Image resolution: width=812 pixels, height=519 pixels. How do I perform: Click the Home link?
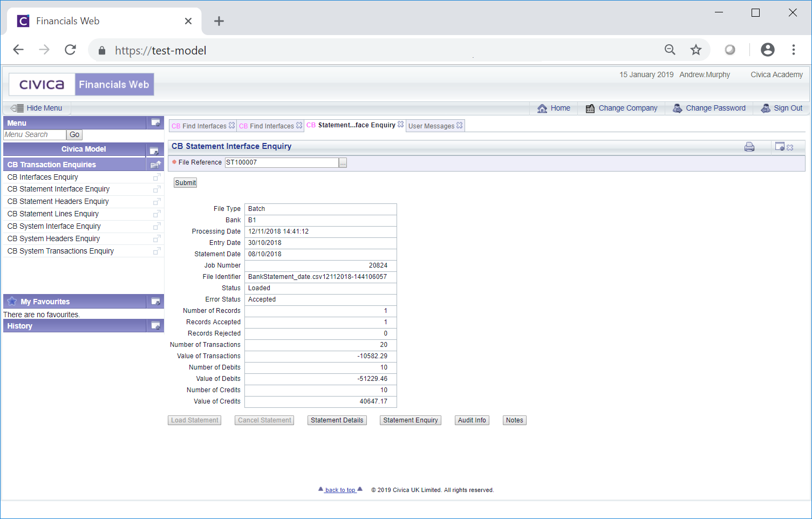coord(561,108)
